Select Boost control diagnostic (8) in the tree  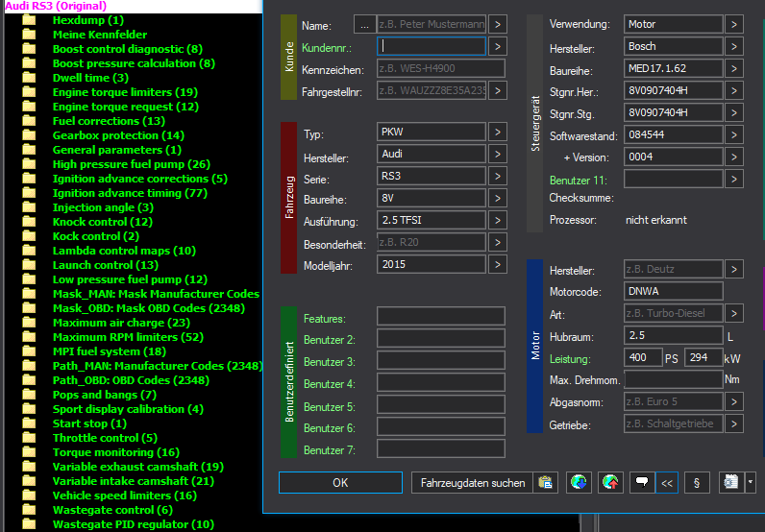tap(127, 49)
